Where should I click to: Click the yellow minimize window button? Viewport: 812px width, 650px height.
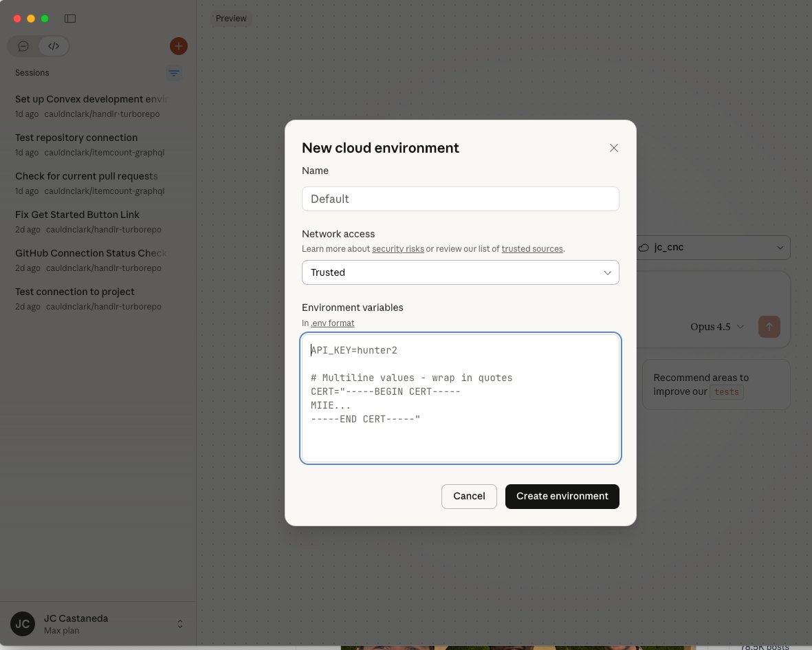31,19
